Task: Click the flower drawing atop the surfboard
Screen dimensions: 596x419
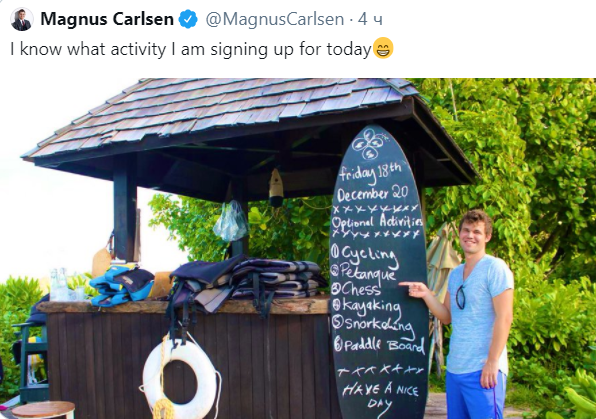Action: pos(368,144)
